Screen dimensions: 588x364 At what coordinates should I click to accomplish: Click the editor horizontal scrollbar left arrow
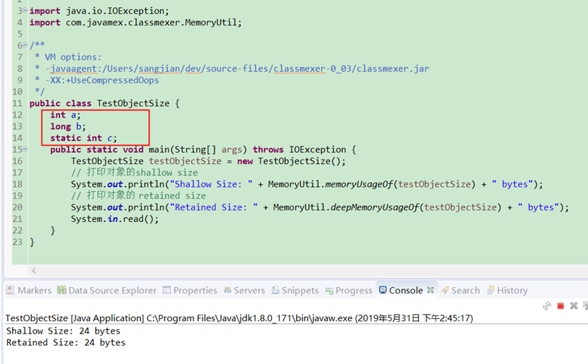32,270
